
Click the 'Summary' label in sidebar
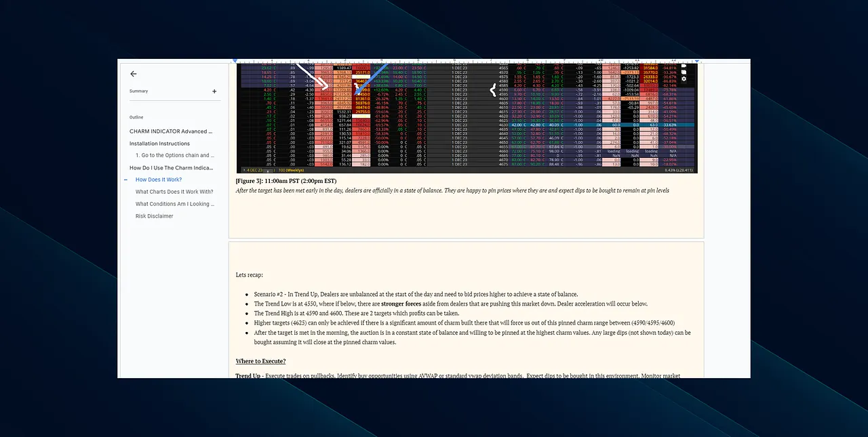coord(138,91)
